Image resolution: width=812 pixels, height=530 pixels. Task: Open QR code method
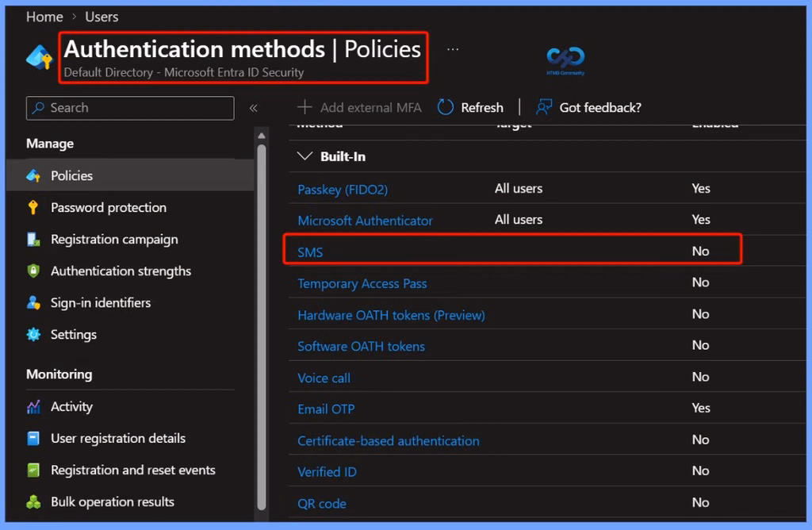tap(322, 504)
